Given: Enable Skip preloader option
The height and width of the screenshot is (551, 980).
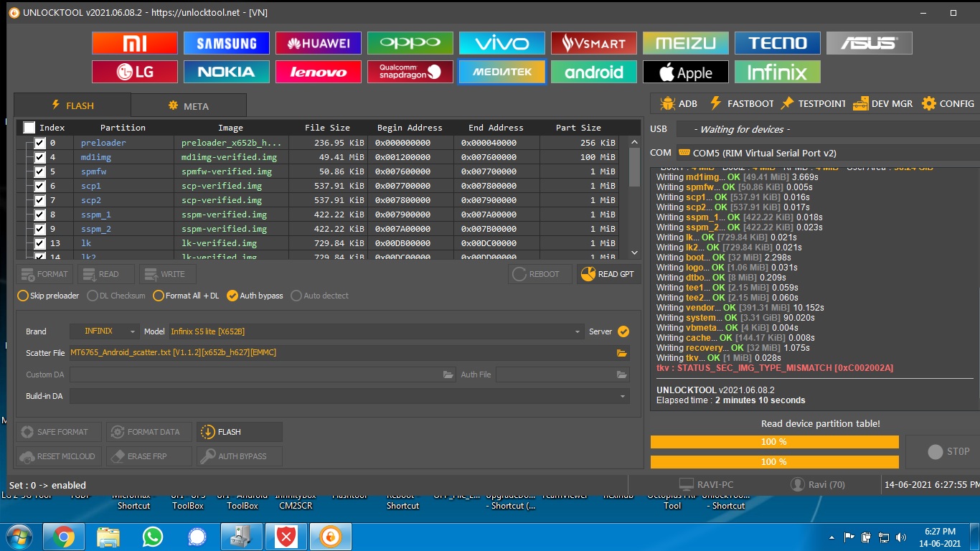Looking at the screenshot, I should 48,296.
